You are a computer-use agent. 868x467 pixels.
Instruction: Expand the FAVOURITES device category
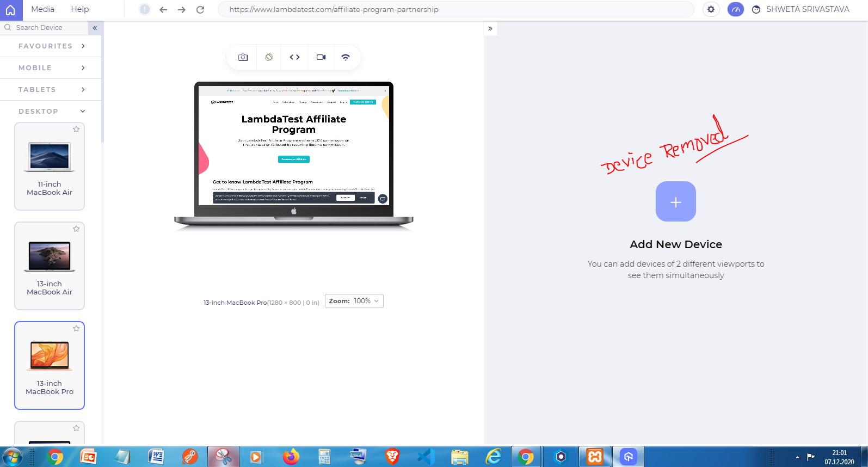[x=51, y=46]
